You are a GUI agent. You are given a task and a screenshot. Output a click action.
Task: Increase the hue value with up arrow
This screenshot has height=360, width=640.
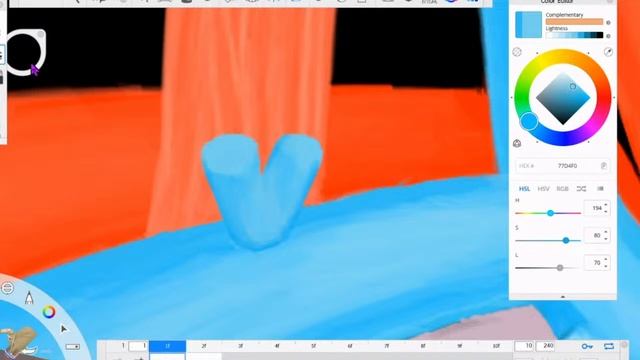tap(606, 205)
